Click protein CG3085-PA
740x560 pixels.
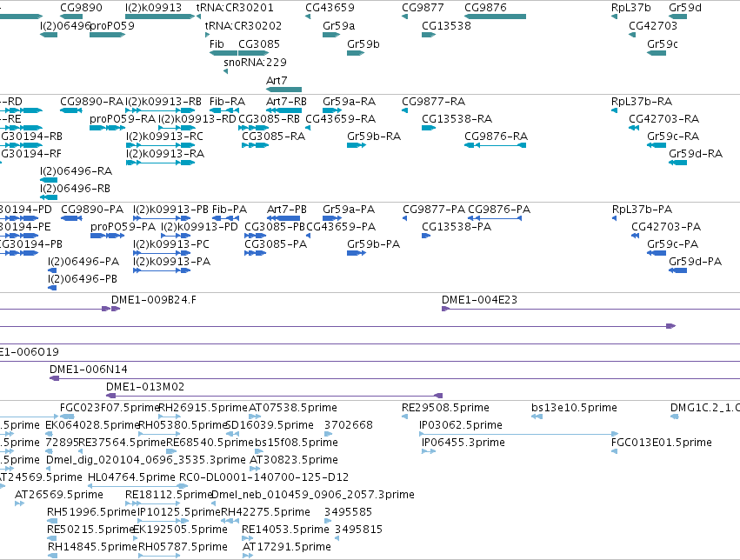(275, 243)
